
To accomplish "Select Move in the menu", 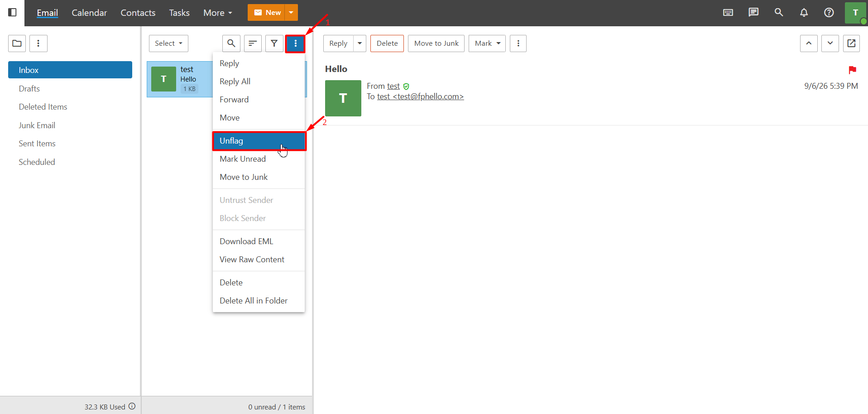I will pos(259,118).
